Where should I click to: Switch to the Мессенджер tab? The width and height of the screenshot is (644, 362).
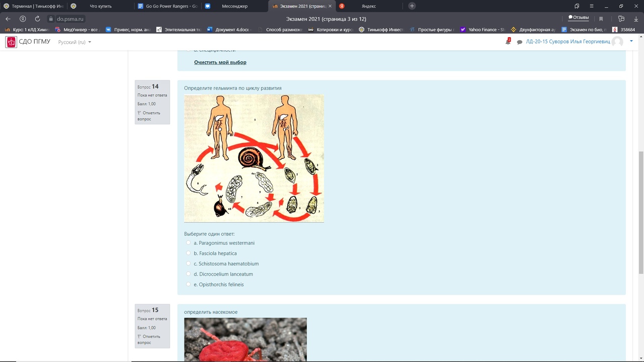click(234, 6)
